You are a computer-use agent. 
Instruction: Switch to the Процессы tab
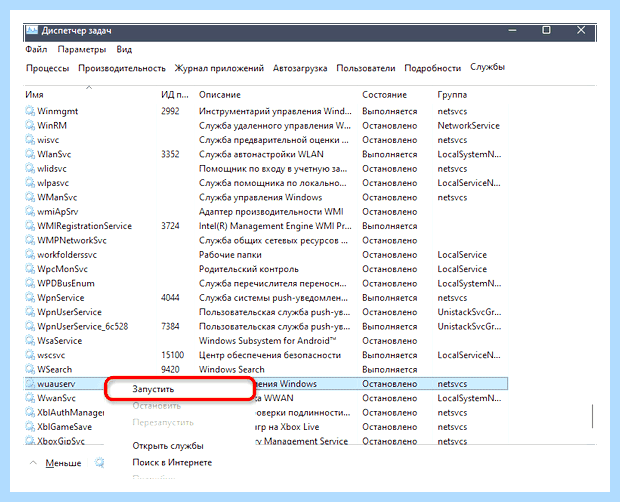(47, 68)
